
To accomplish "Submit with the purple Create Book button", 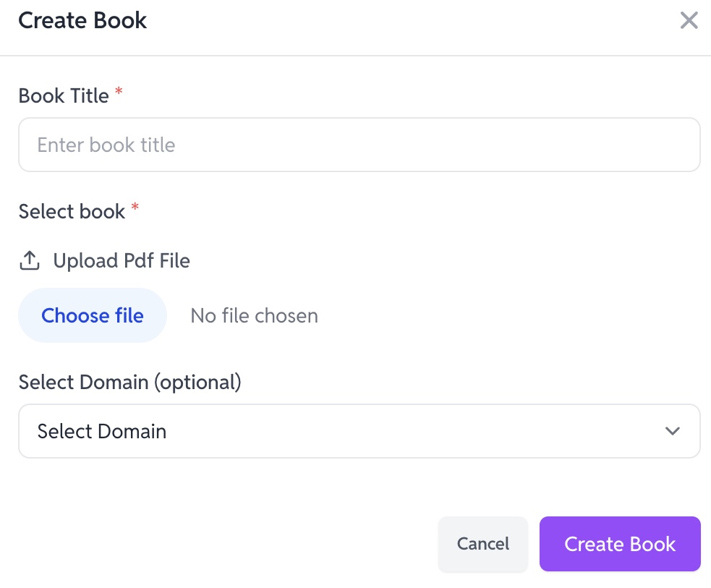I will [x=620, y=544].
